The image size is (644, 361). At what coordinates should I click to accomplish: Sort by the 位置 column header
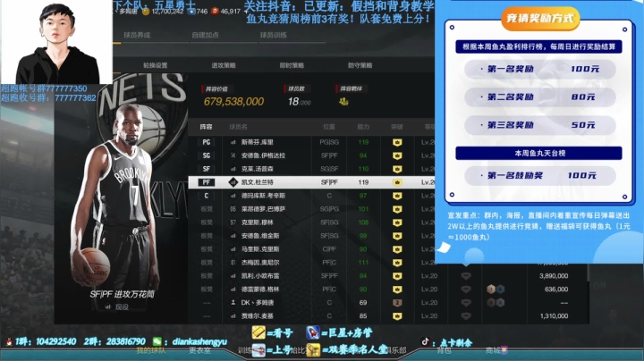[329, 127]
